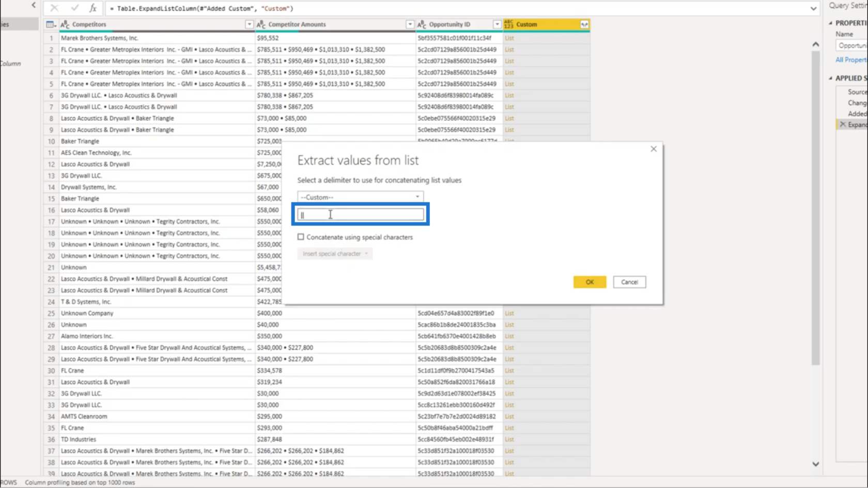Click the expand icon on the Custom column header
Viewport: 868px width, 488px height.
pyautogui.click(x=584, y=24)
